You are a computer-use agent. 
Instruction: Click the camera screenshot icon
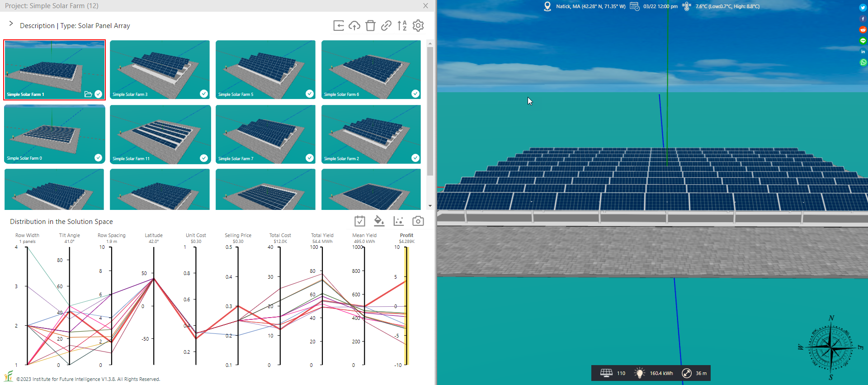click(x=418, y=221)
